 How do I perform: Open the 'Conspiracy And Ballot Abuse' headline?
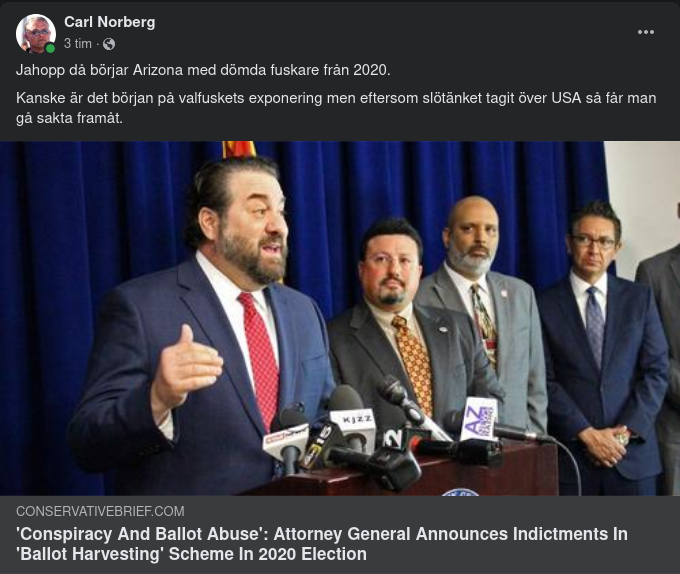pyautogui.click(x=322, y=534)
